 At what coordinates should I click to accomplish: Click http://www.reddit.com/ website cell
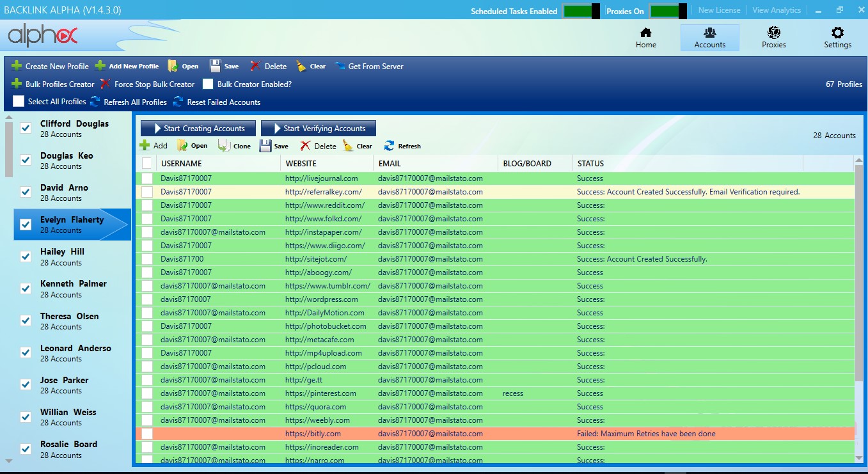325,205
